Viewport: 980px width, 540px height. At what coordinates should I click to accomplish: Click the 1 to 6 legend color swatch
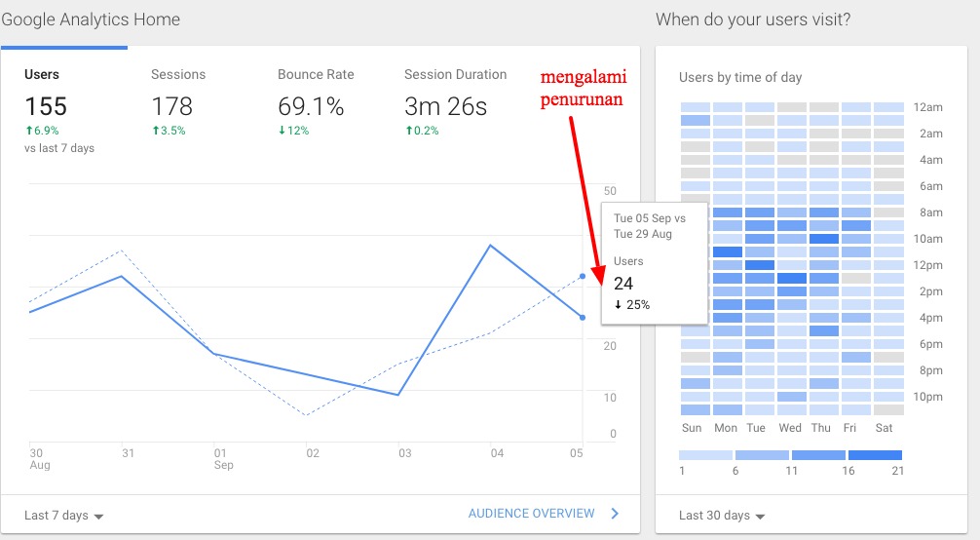(706, 455)
